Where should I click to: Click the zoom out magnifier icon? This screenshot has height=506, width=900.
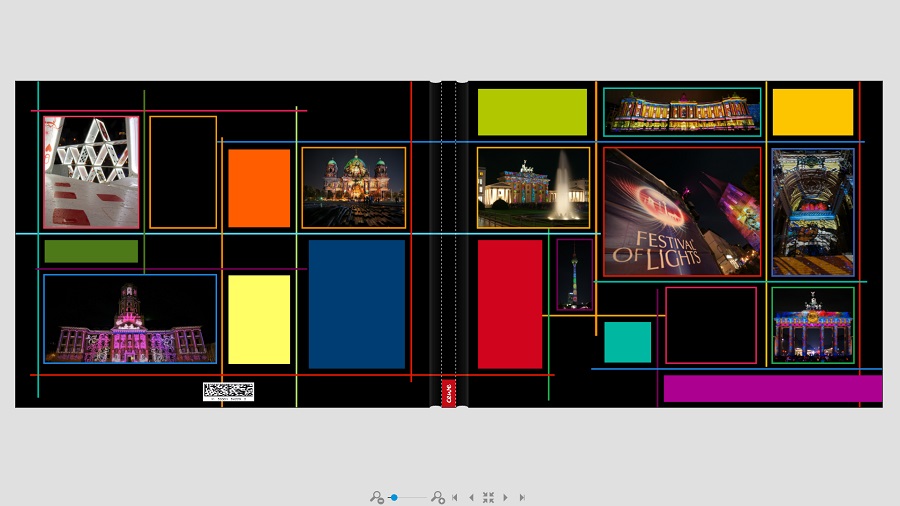(x=377, y=497)
